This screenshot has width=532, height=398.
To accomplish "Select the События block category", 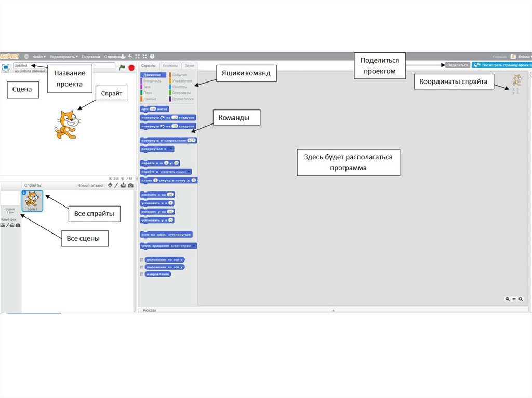I will tap(179, 75).
